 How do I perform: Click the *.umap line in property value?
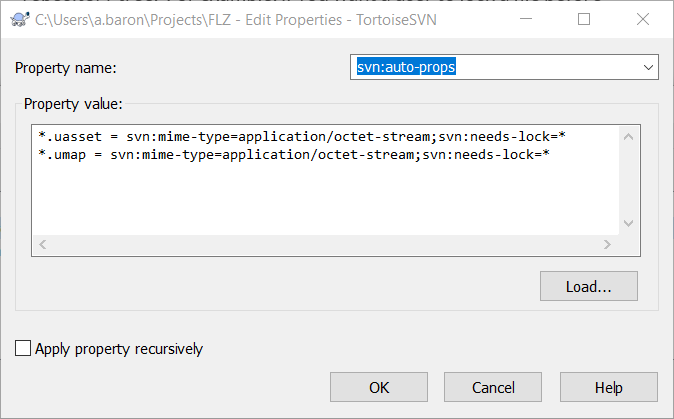pyautogui.click(x=294, y=154)
